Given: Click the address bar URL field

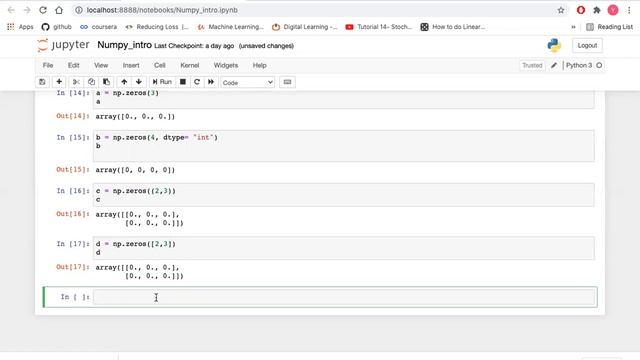Looking at the screenshot, I should 318,10.
